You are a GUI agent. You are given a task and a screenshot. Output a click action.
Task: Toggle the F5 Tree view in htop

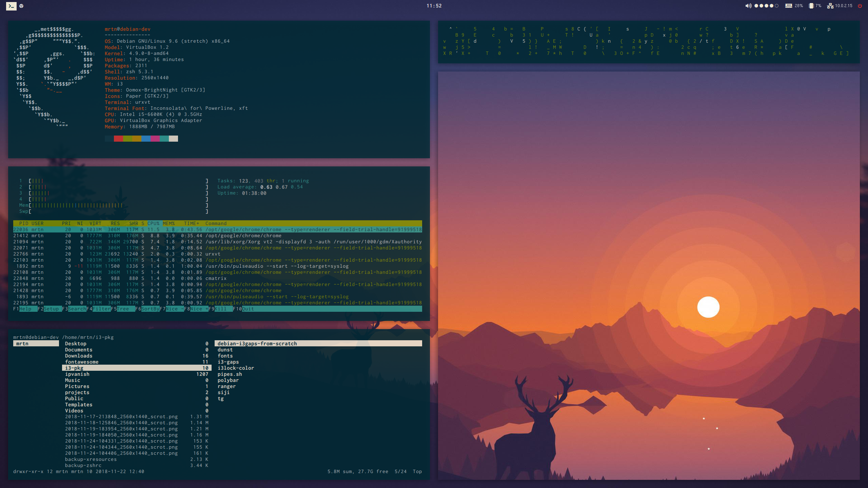click(123, 309)
